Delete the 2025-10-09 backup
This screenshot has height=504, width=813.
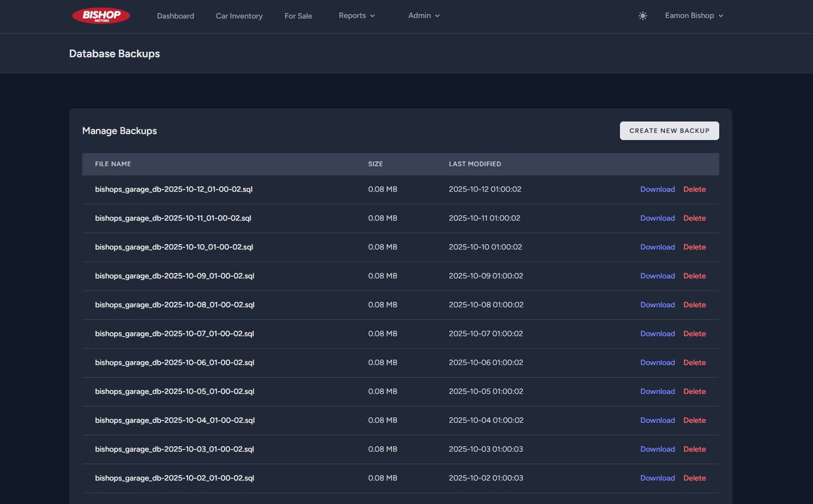694,276
